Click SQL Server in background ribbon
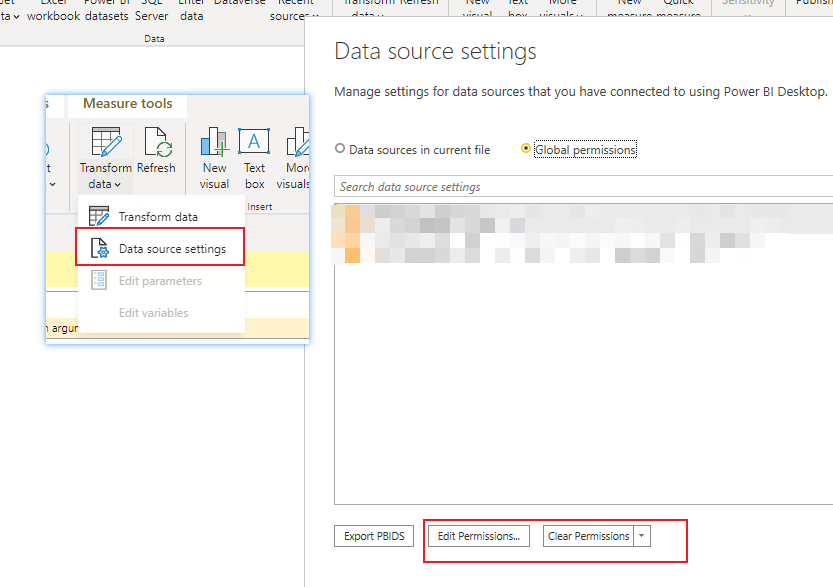 point(151,10)
